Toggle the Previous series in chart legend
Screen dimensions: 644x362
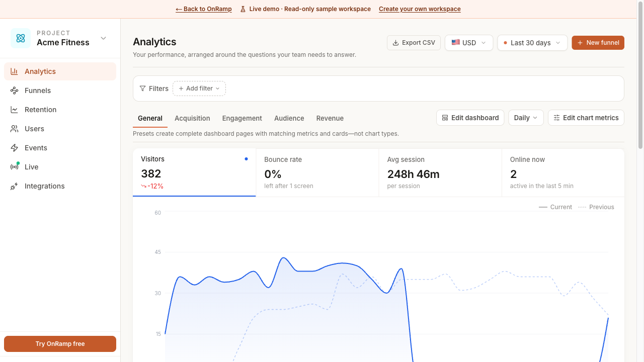[596, 207]
